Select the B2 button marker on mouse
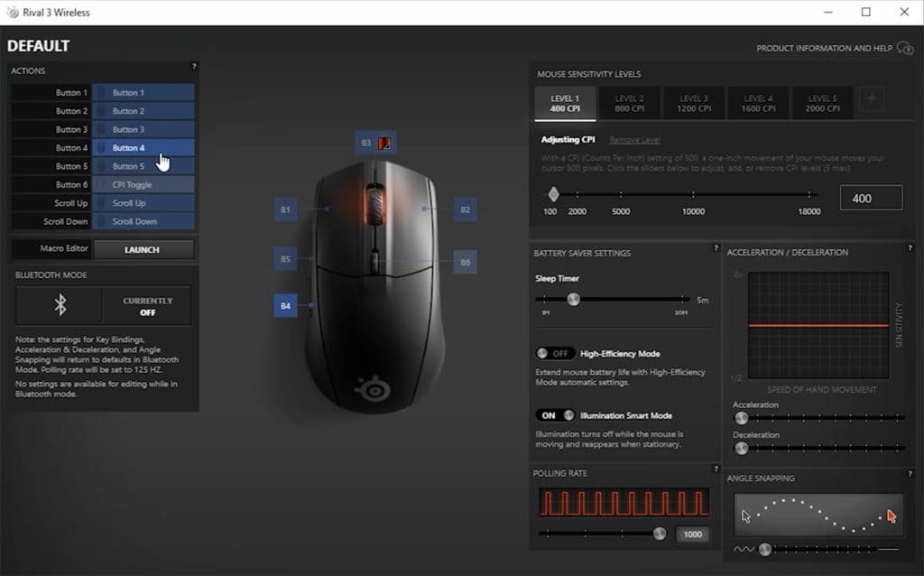Screen dimensions: 924x576 point(465,209)
